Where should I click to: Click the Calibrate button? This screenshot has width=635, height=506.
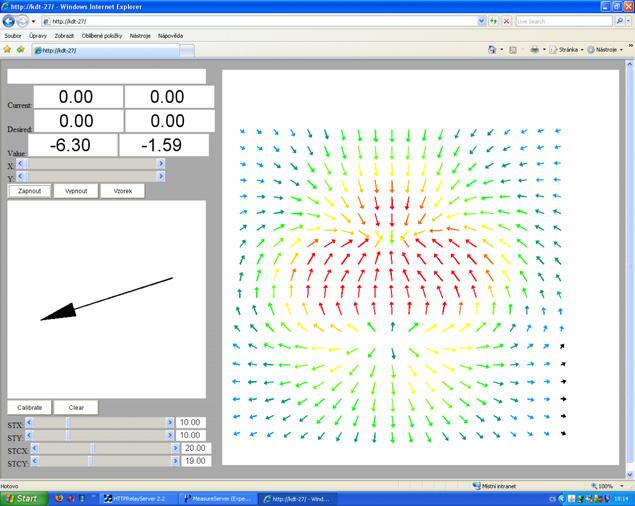click(30, 408)
